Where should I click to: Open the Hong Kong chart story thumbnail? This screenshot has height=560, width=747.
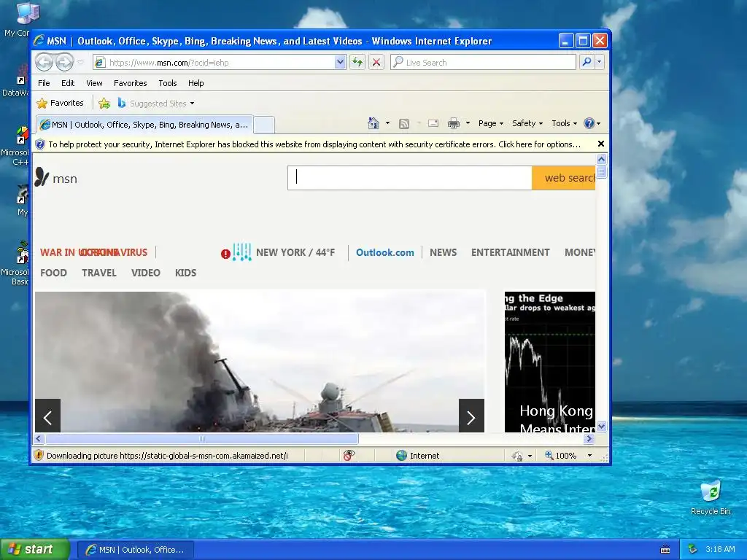click(550, 362)
